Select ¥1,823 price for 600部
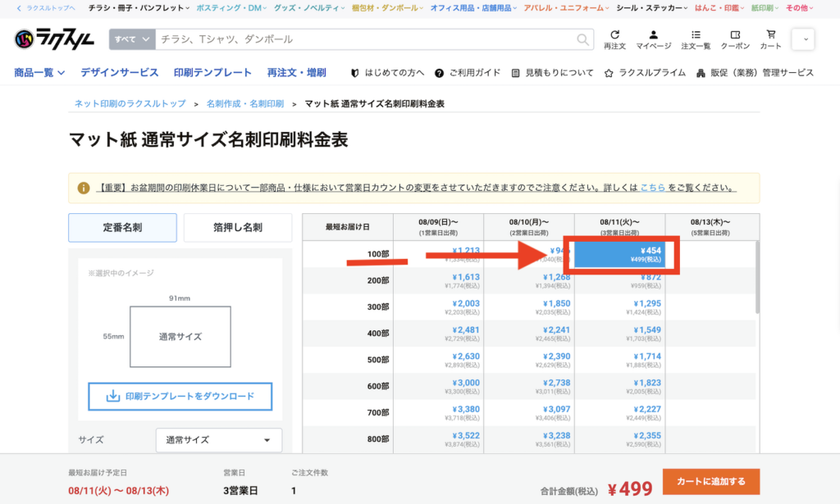This screenshot has width=840, height=504. pyautogui.click(x=619, y=386)
